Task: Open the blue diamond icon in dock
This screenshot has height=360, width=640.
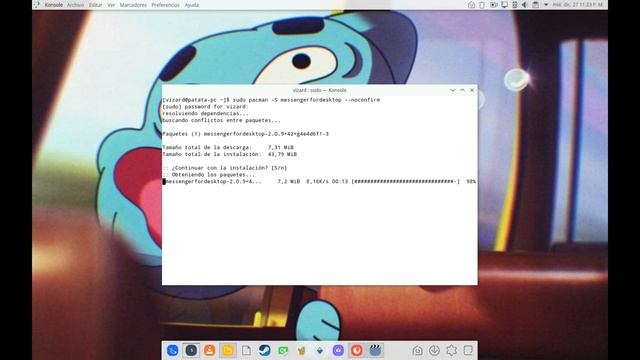Action: click(x=320, y=350)
